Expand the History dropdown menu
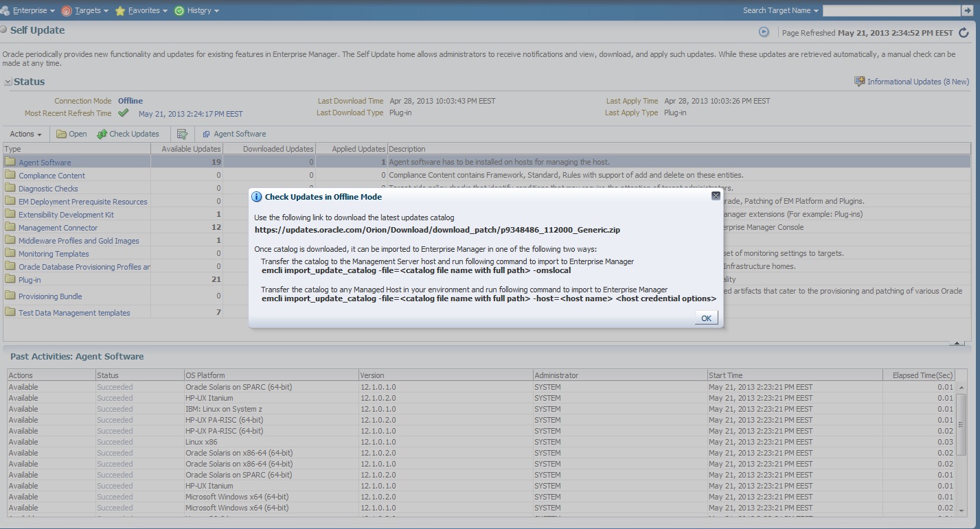 coord(197,10)
